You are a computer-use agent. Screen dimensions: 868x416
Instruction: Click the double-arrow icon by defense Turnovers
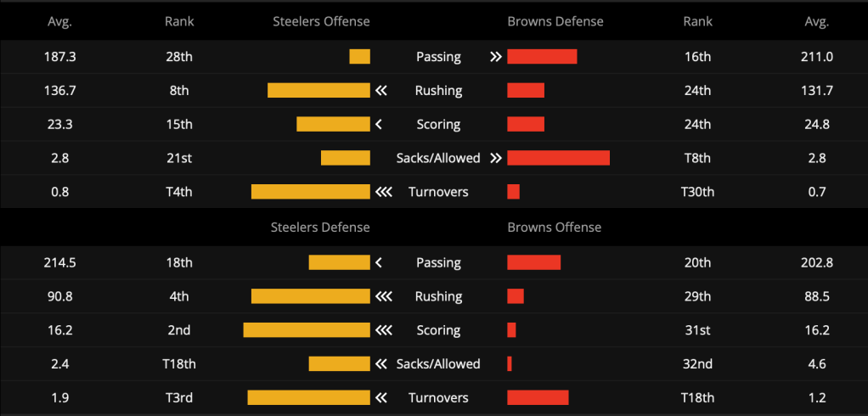[380, 397]
